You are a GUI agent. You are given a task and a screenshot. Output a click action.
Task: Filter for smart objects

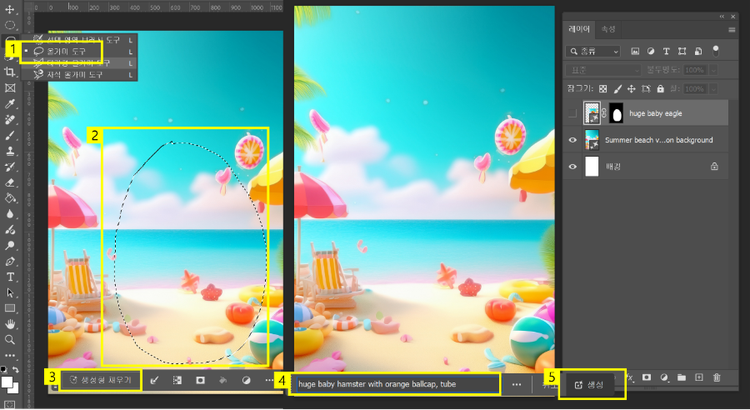pyautogui.click(x=698, y=51)
